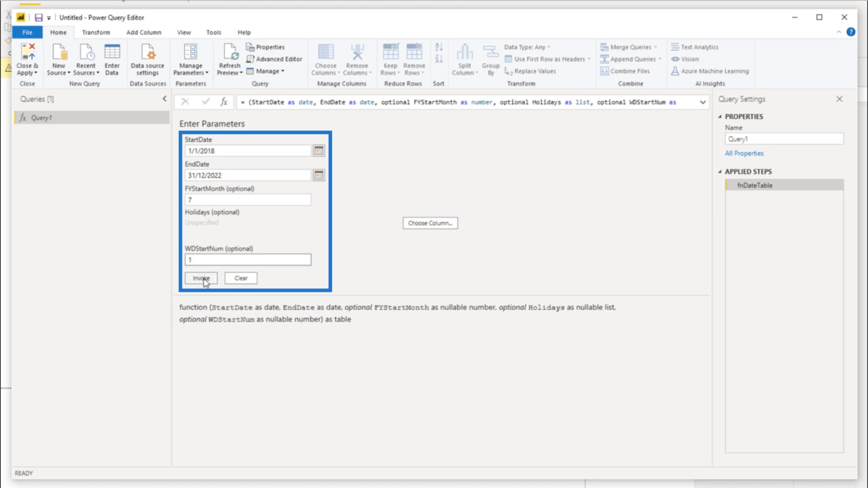Image resolution: width=868 pixels, height=488 pixels.
Task: Switch to the Transform tab
Action: (96, 32)
